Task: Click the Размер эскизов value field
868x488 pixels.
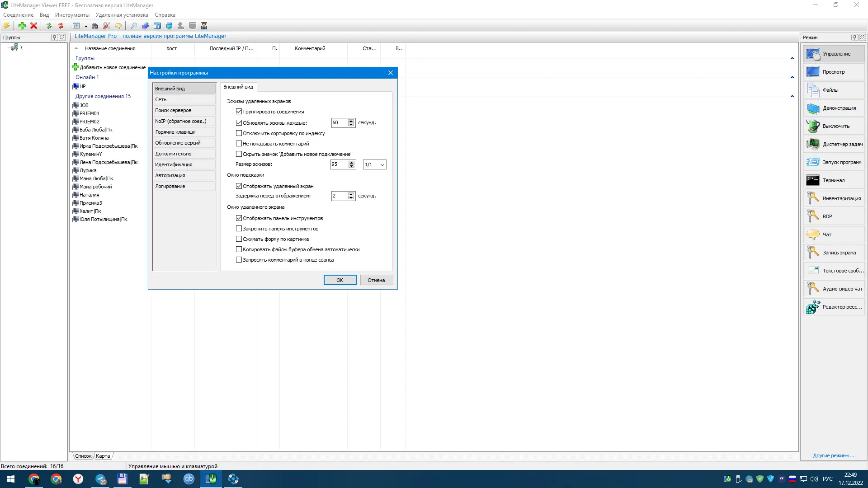Action: point(339,164)
